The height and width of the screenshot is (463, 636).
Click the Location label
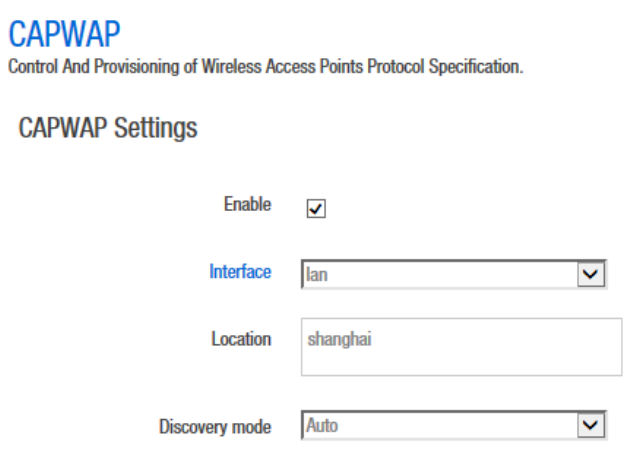241,339
